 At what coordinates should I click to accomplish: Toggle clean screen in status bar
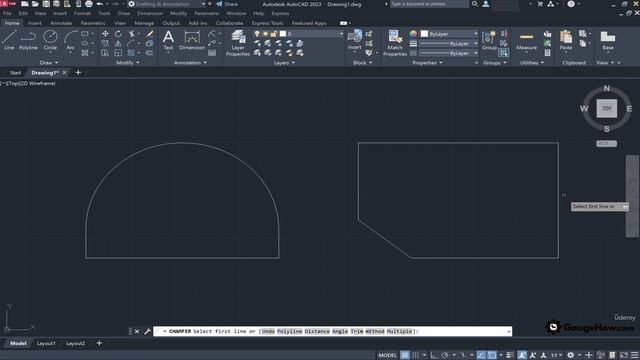coord(624,355)
